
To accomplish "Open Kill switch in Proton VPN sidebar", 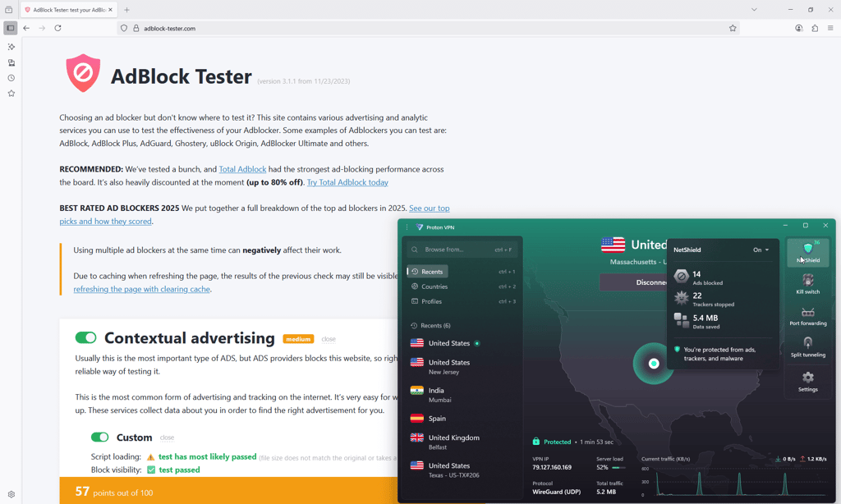I will [808, 284].
